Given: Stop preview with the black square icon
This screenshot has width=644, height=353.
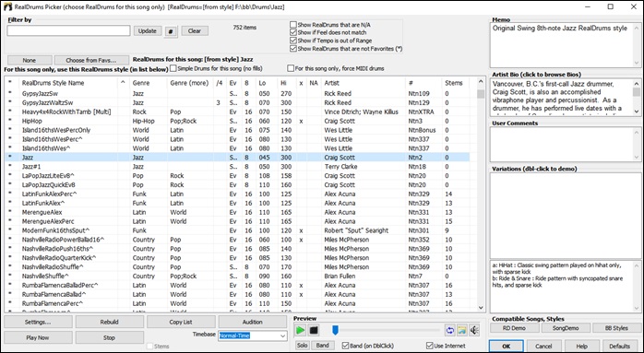Looking at the screenshot, I should coord(314,330).
